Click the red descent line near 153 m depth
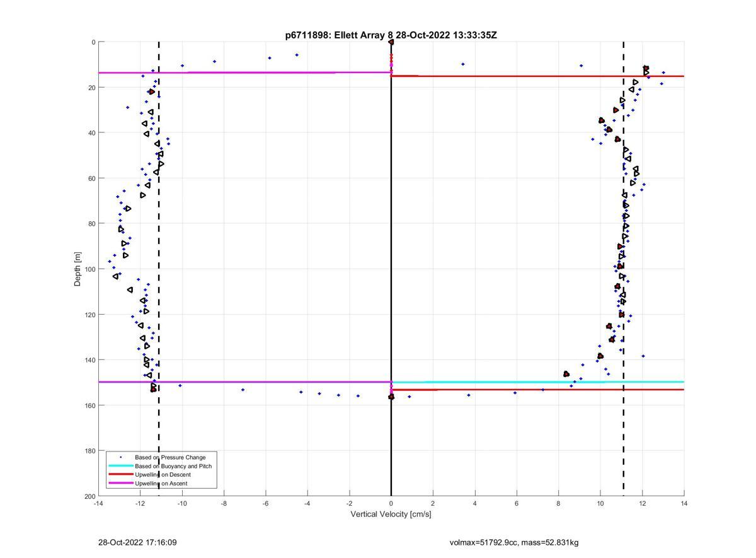Image resolution: width=756 pixels, height=558 pixels. (x=537, y=390)
